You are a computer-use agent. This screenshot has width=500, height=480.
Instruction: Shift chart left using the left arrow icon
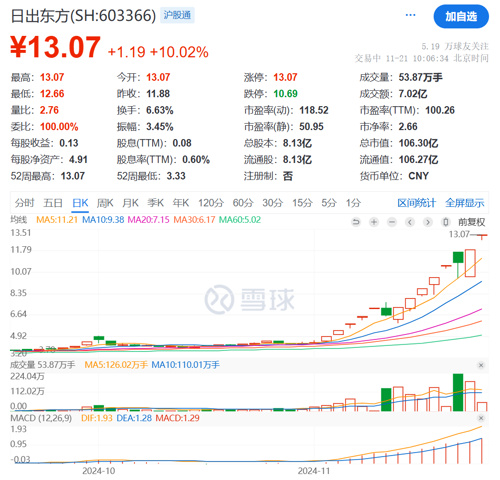pyautogui.click(x=410, y=222)
